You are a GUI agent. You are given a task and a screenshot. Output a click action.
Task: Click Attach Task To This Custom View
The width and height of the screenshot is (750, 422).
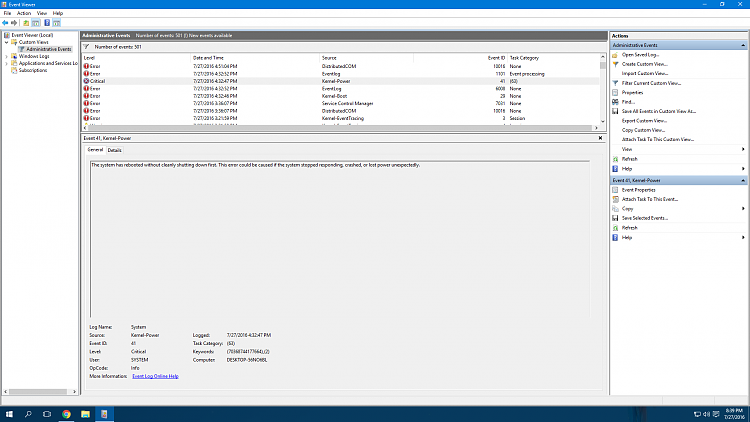click(658, 140)
